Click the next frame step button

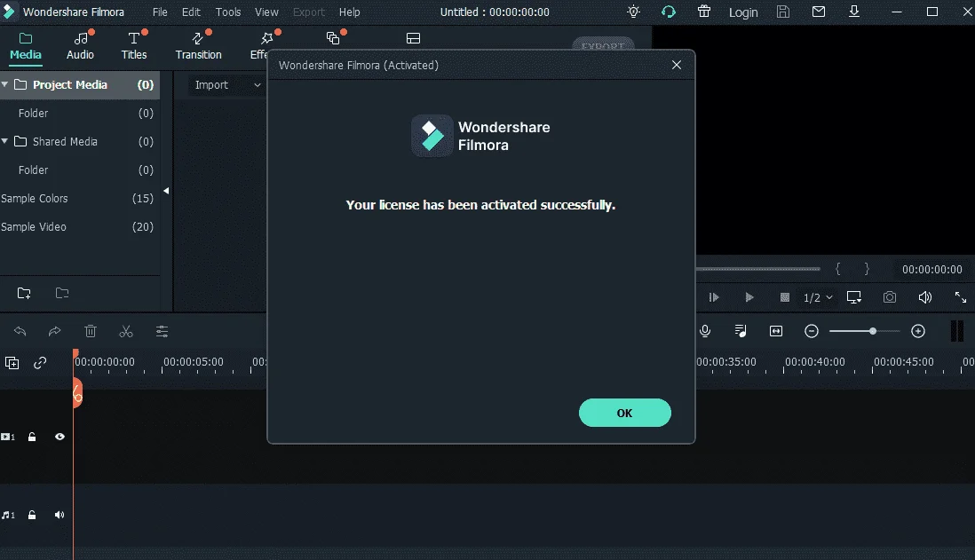[x=714, y=297]
